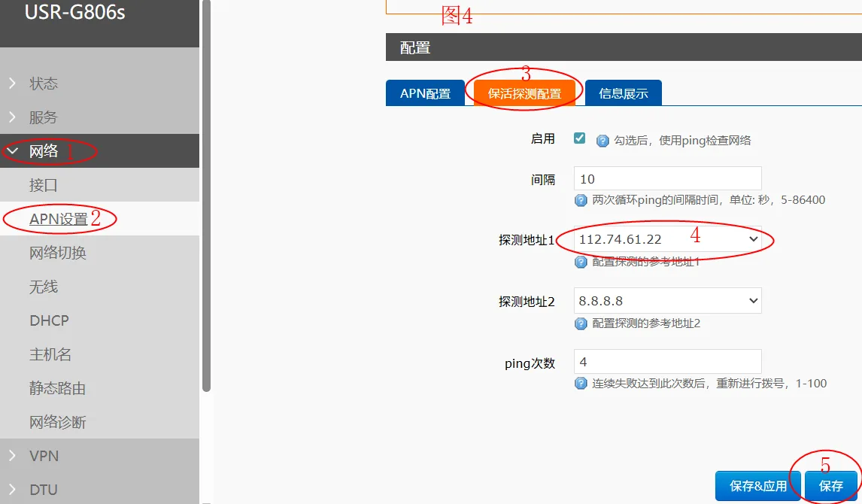The image size is (862, 504).
Task: Expand the VPN sidebar menu
Action: point(99,456)
